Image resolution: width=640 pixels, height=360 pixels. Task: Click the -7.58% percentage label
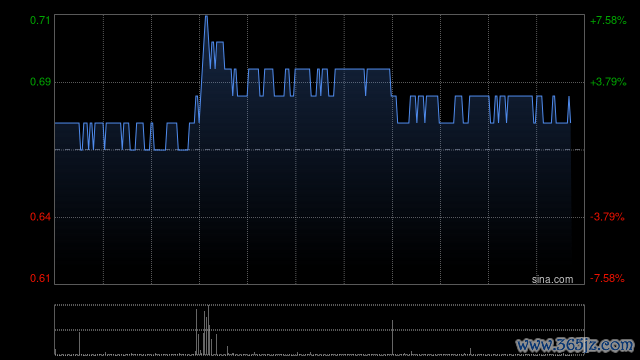[607, 278]
